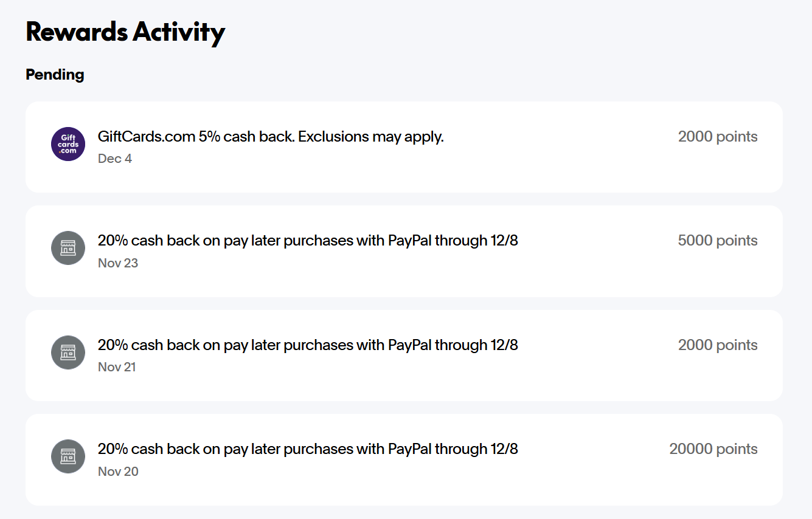This screenshot has width=812, height=519.
Task: Click store icon beside the Nov 23 reward
Action: pyautogui.click(x=68, y=248)
